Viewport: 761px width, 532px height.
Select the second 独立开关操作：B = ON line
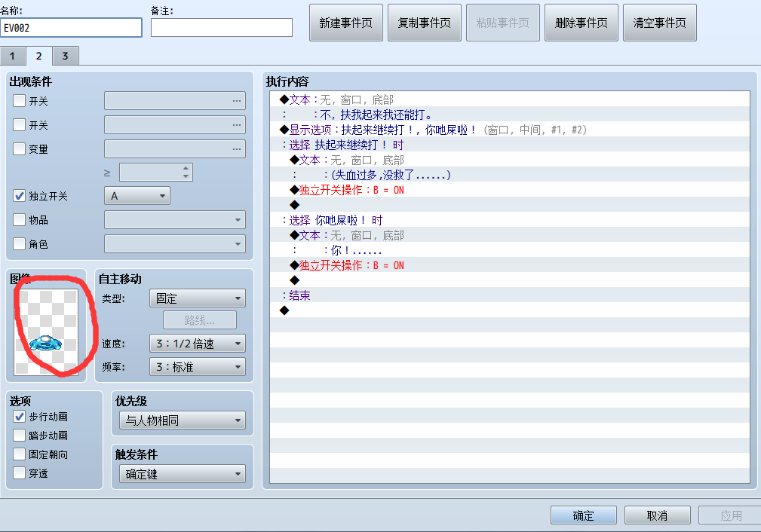pos(510,265)
